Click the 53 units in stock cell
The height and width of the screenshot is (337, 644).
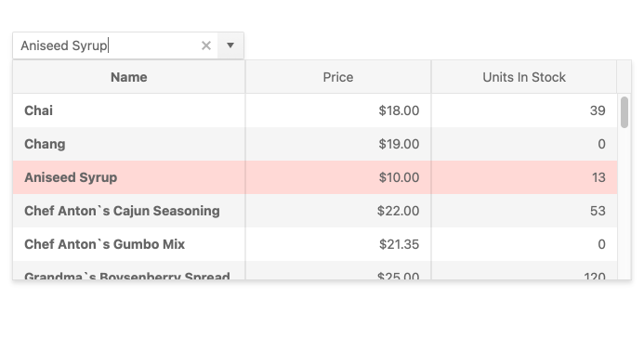pyautogui.click(x=524, y=211)
